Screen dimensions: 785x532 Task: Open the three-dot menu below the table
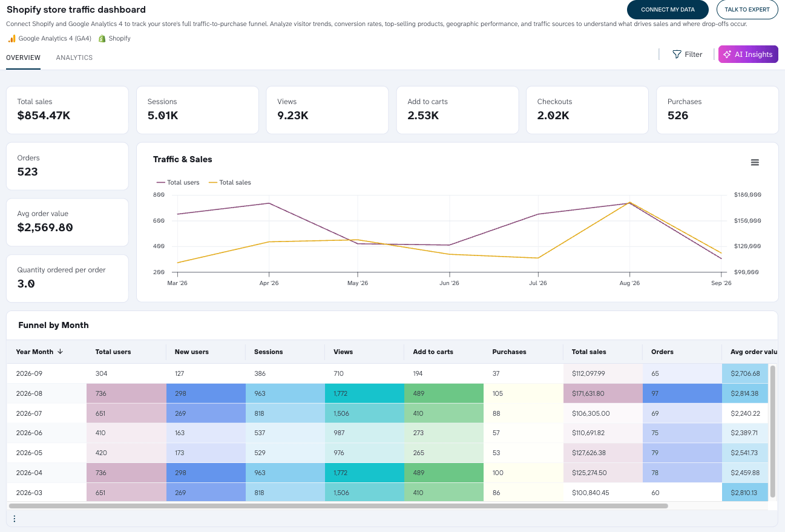click(x=15, y=519)
